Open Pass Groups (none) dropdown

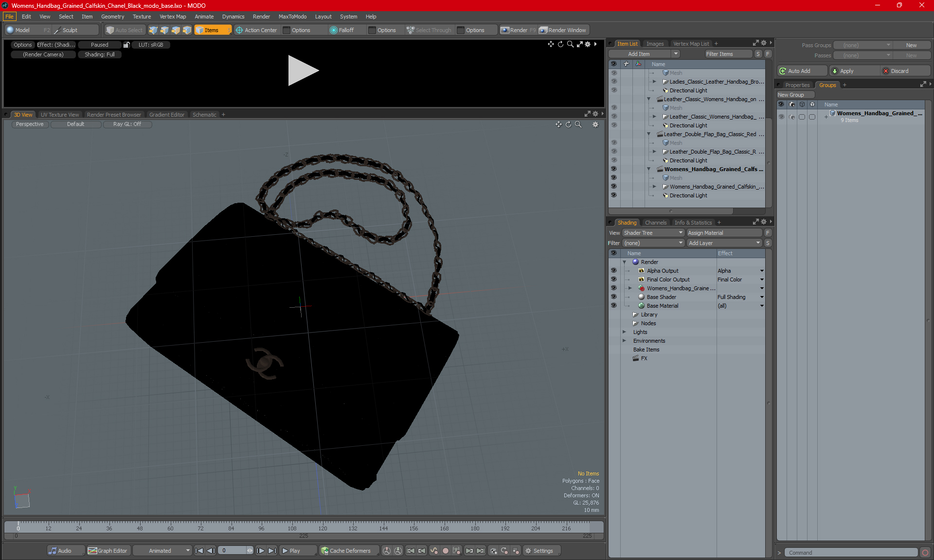click(x=862, y=45)
